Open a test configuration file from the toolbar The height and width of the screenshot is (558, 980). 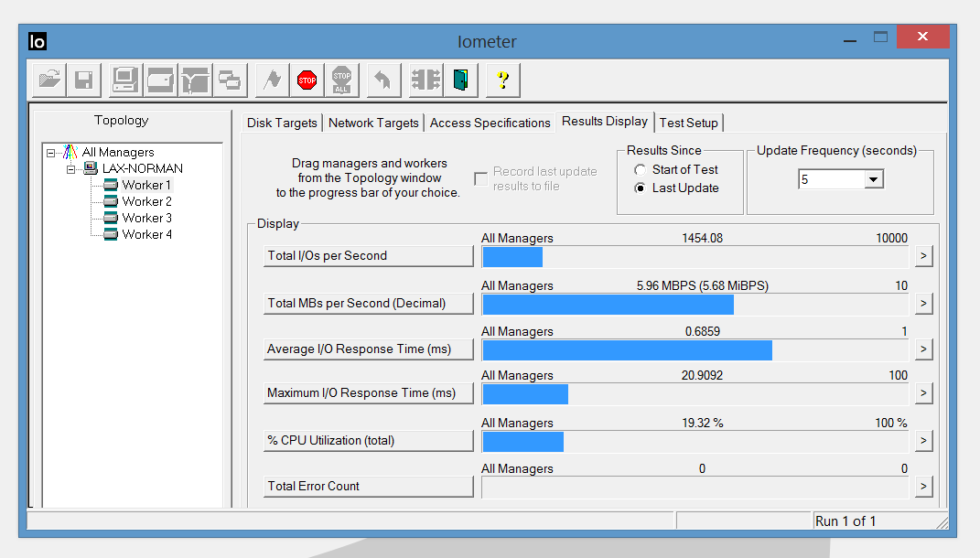[x=49, y=80]
